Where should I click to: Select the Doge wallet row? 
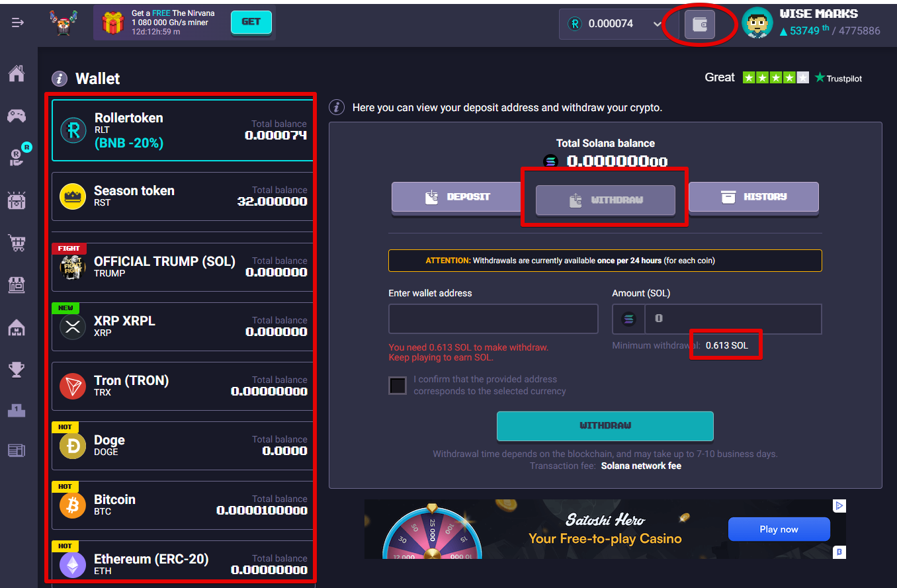[x=182, y=446]
